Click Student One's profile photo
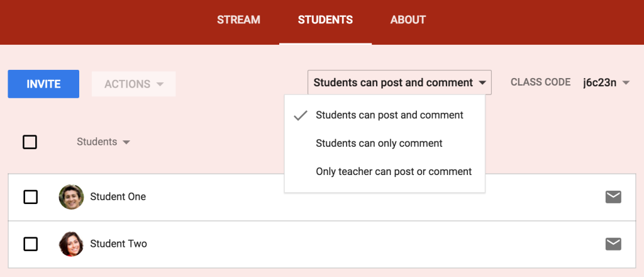 click(x=72, y=197)
